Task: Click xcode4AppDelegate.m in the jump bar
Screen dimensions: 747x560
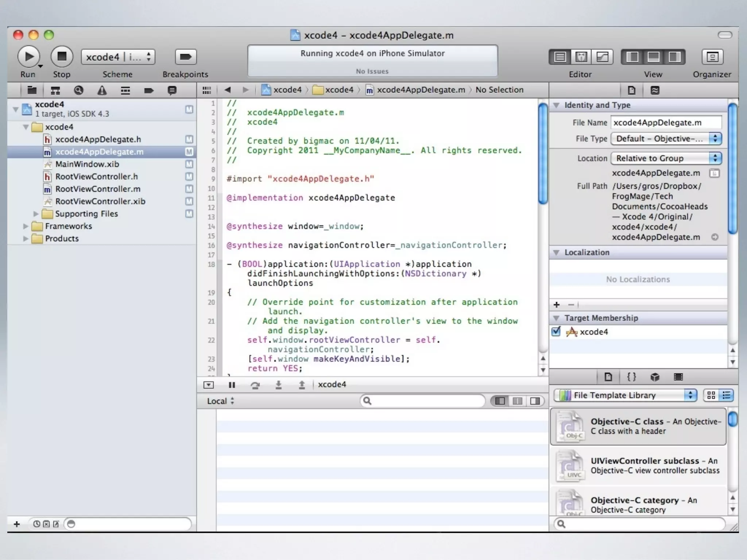Action: point(421,90)
